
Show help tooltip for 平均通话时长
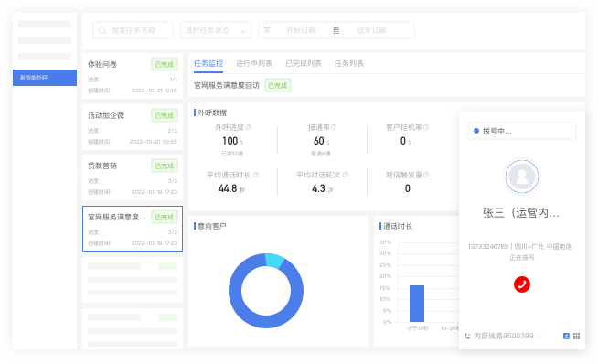pos(256,175)
